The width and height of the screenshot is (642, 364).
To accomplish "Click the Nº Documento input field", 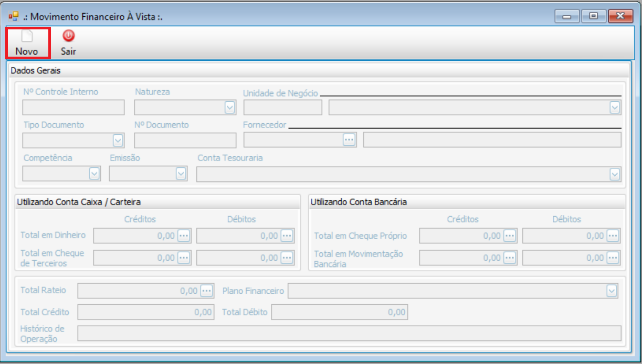I will tap(185, 141).
